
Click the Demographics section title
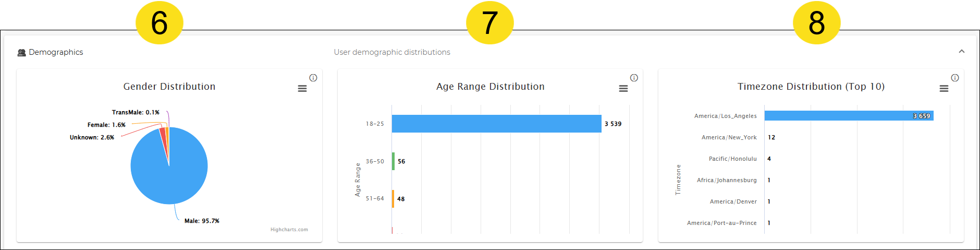click(56, 52)
